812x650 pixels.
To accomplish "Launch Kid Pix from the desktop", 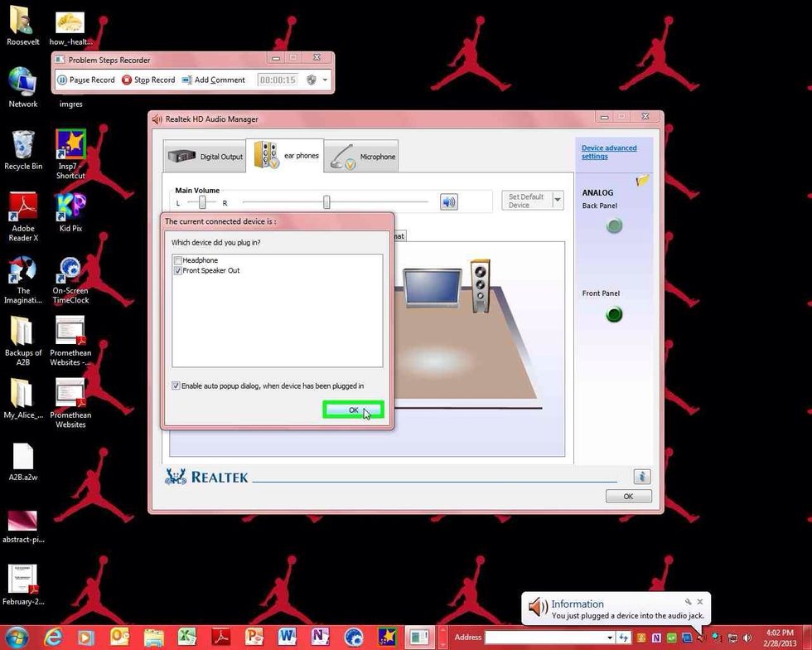I will point(70,211).
